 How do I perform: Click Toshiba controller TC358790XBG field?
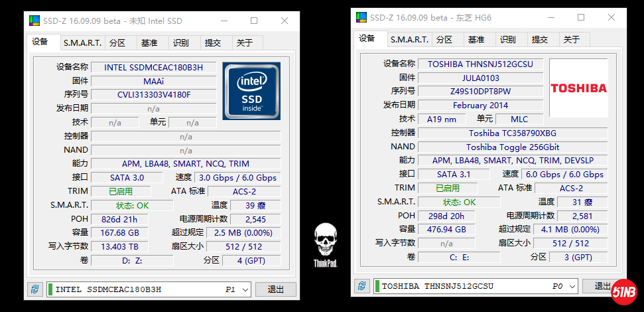[x=512, y=133]
